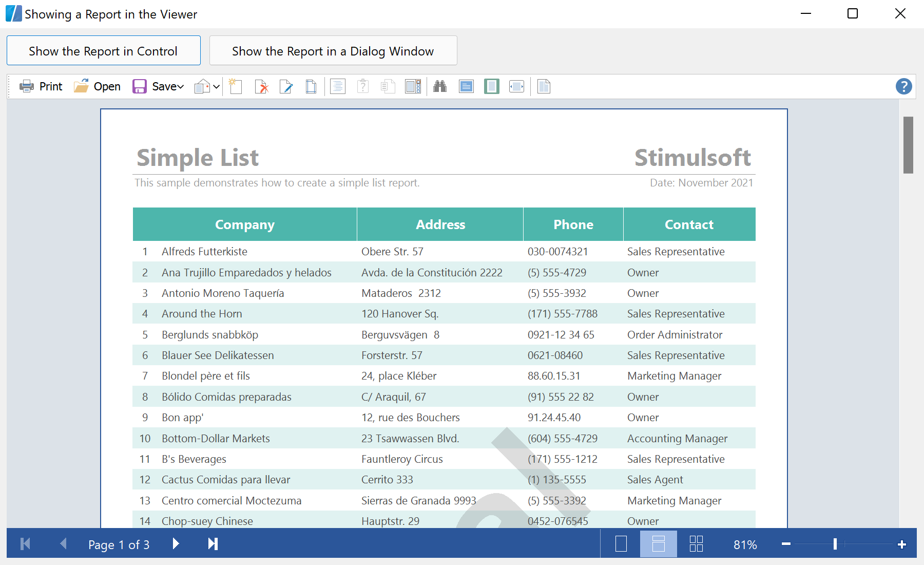Jump to the last page
The width and height of the screenshot is (924, 565).
coord(213,543)
